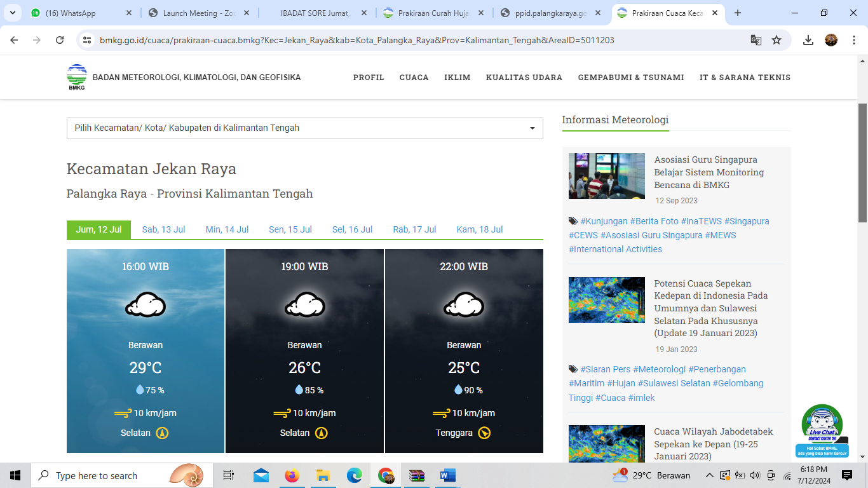Open Potensi Cuaca Sepekan Kedepan article link
Viewport: 868px width, 488px height.
[x=711, y=308]
